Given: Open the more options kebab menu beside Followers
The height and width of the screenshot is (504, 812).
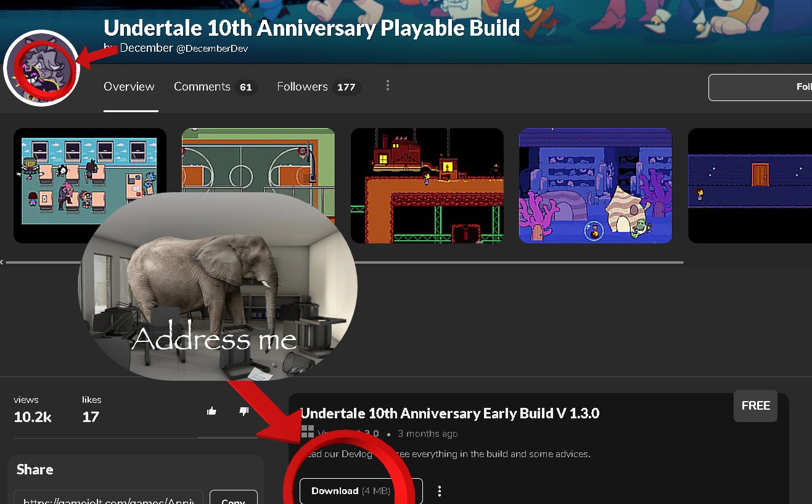Looking at the screenshot, I should [387, 85].
